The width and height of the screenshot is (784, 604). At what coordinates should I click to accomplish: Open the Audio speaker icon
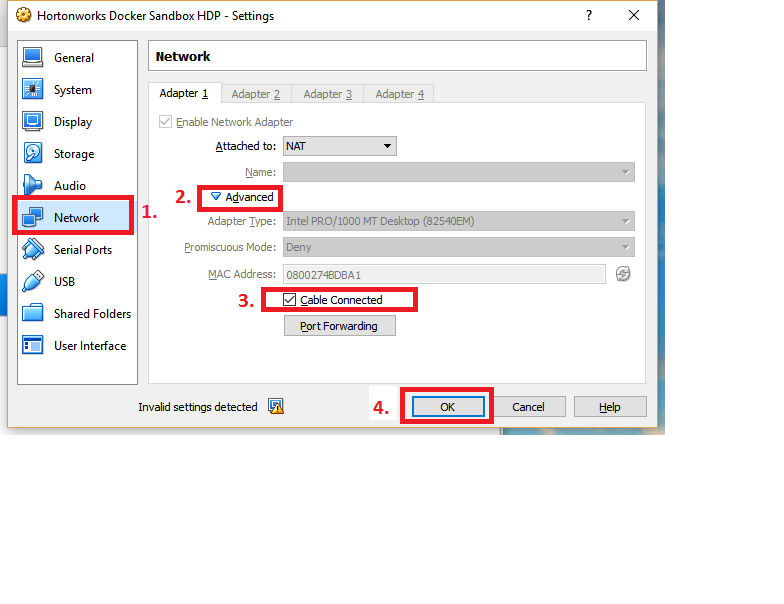click(x=32, y=186)
